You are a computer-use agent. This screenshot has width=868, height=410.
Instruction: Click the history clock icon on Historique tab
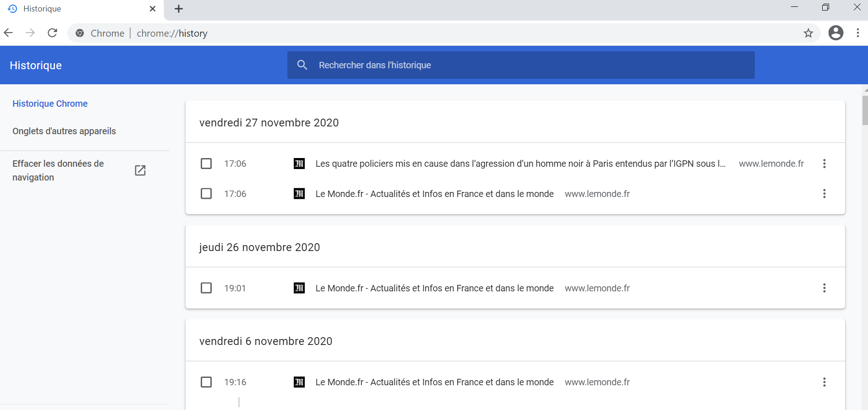point(12,9)
